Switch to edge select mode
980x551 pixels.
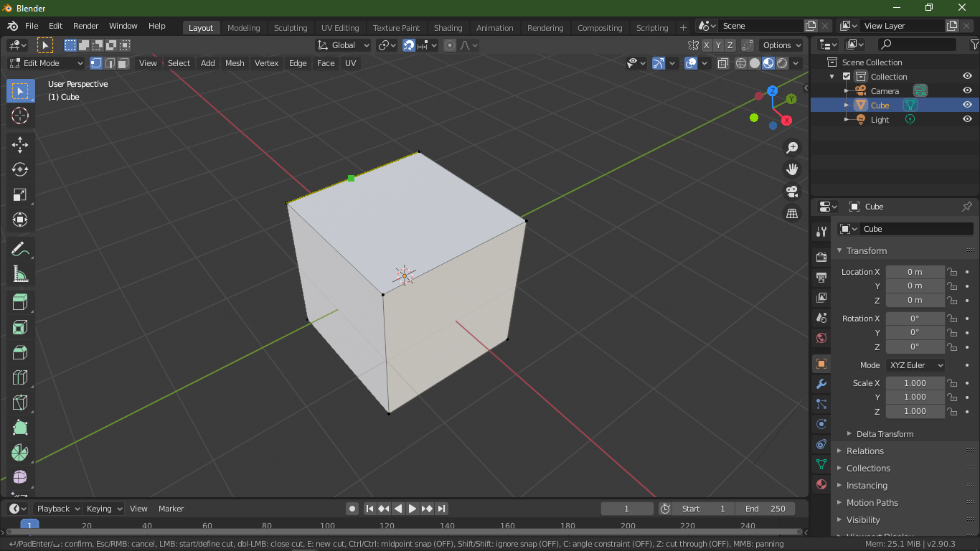(110, 63)
